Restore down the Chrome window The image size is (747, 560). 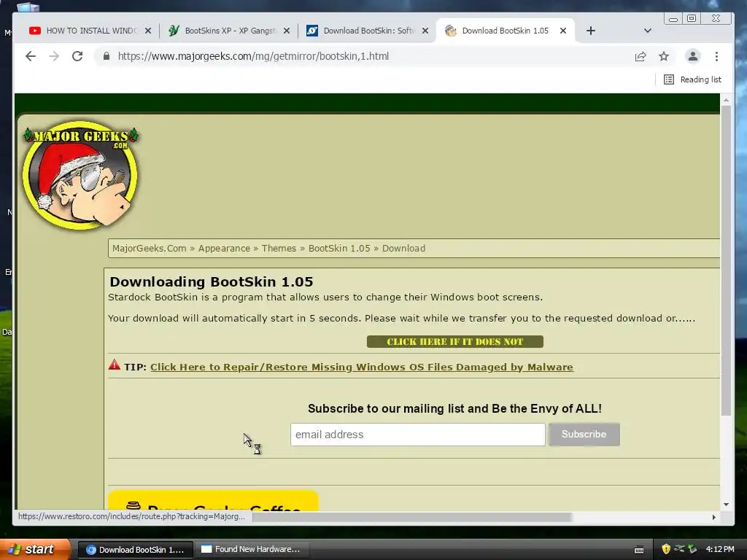(692, 18)
